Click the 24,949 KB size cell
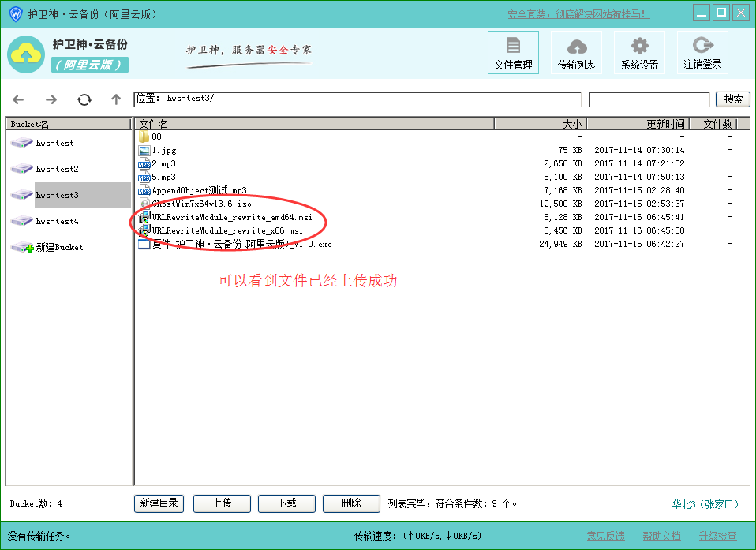 (560, 245)
